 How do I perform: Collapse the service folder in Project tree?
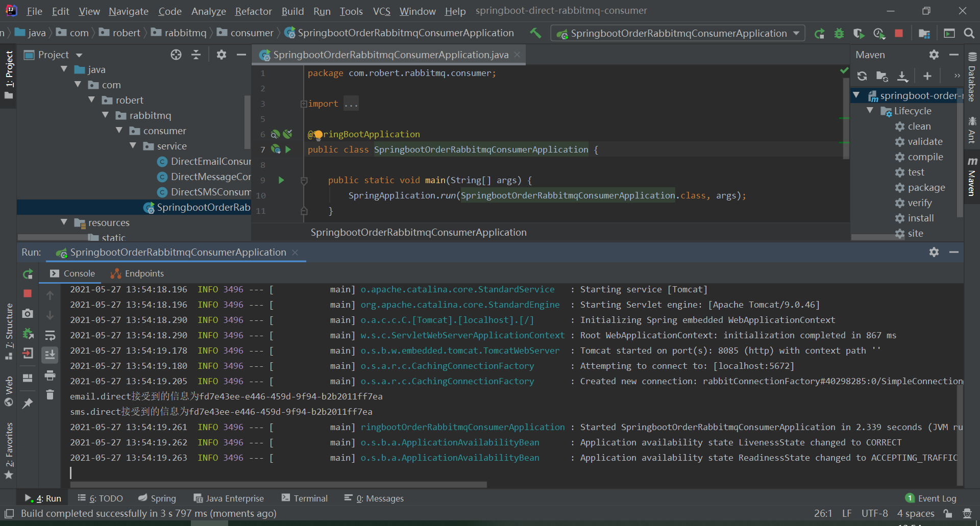[x=133, y=146]
